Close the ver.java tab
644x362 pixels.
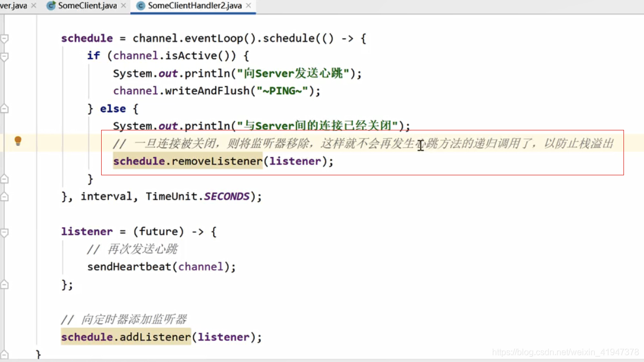pyautogui.click(x=34, y=6)
